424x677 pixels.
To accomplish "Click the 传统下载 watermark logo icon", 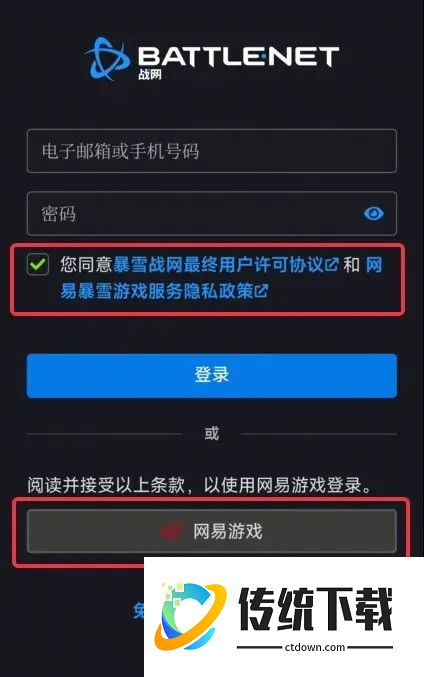I will [190, 616].
